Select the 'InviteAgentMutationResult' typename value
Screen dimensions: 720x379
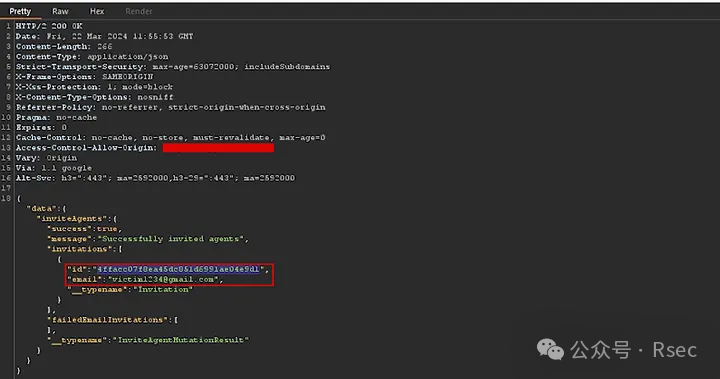coord(181,340)
